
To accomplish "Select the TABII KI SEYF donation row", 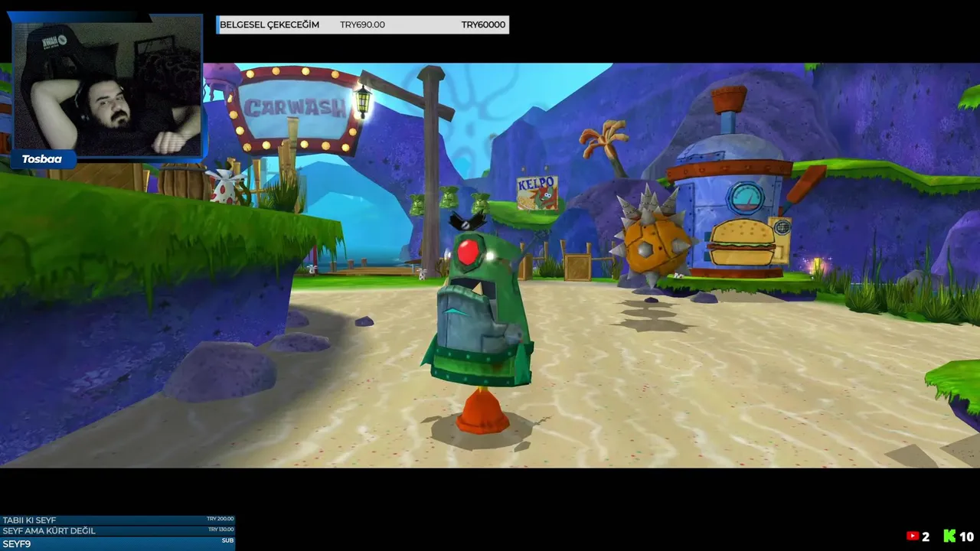I will pyautogui.click(x=117, y=520).
